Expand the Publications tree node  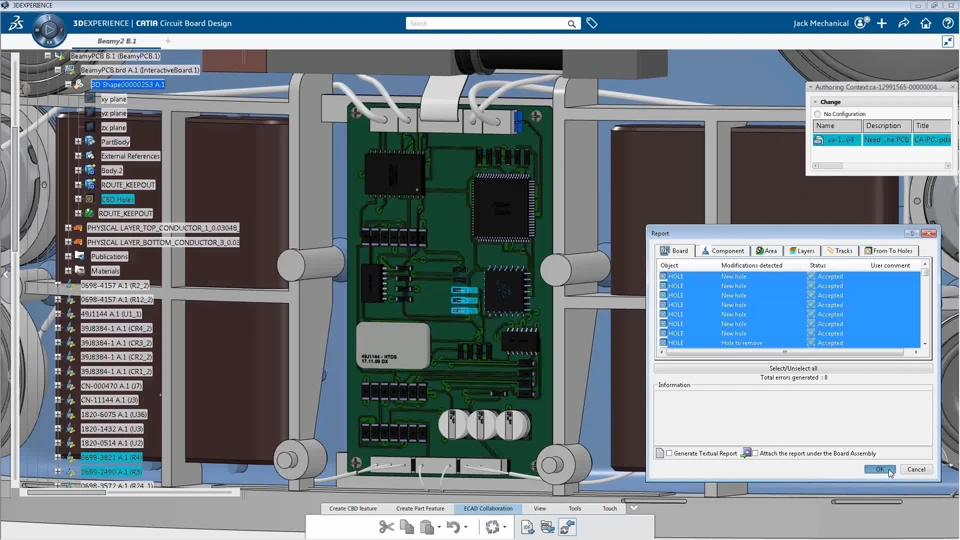(x=68, y=257)
